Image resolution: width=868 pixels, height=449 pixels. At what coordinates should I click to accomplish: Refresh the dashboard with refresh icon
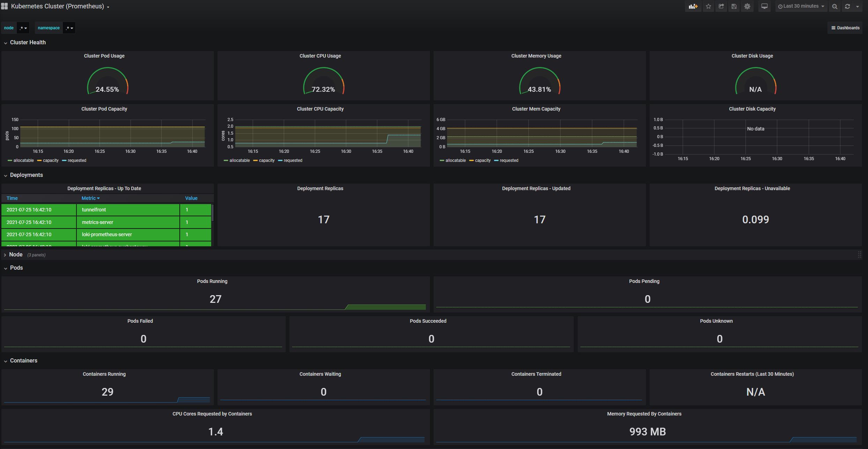coord(847,6)
